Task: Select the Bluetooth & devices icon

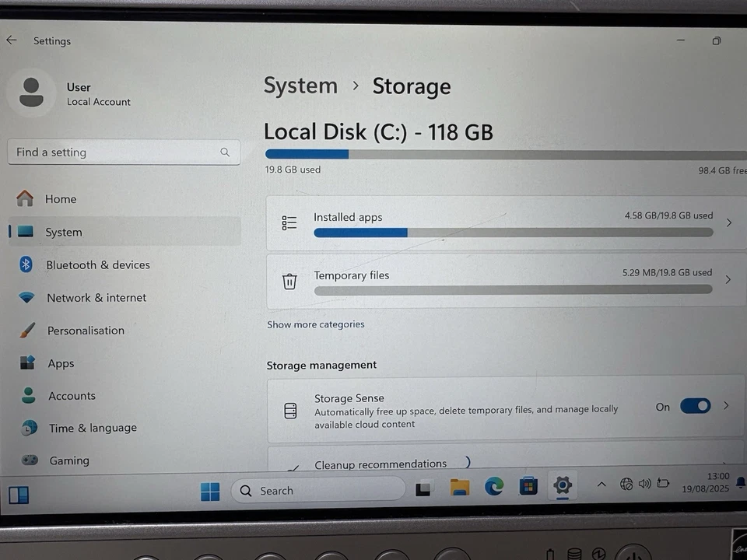Action: click(x=27, y=264)
